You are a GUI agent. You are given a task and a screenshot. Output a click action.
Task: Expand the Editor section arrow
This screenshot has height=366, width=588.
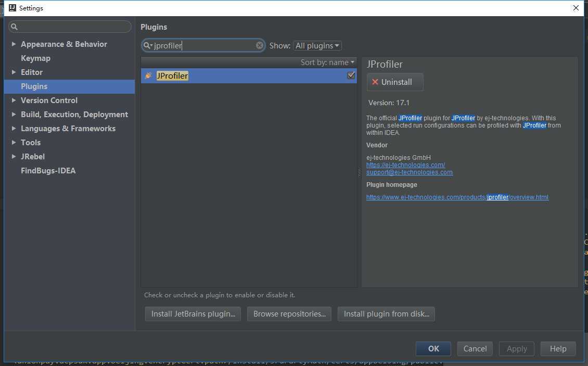coord(14,72)
